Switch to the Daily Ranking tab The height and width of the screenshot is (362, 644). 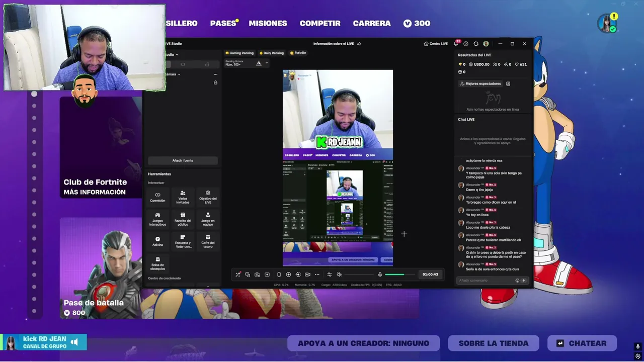[x=272, y=53]
